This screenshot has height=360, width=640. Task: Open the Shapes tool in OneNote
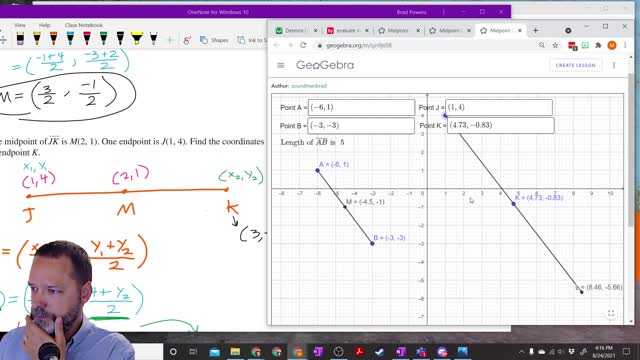(x=214, y=40)
